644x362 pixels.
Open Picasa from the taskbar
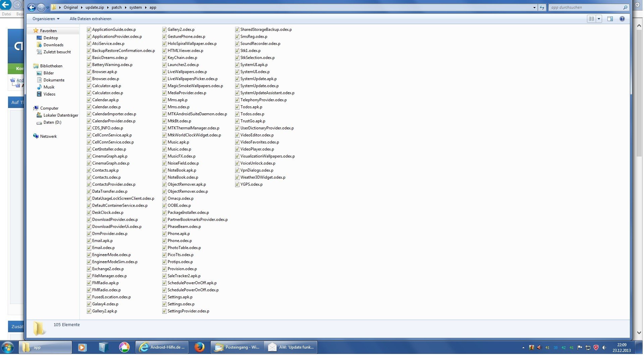point(124,347)
